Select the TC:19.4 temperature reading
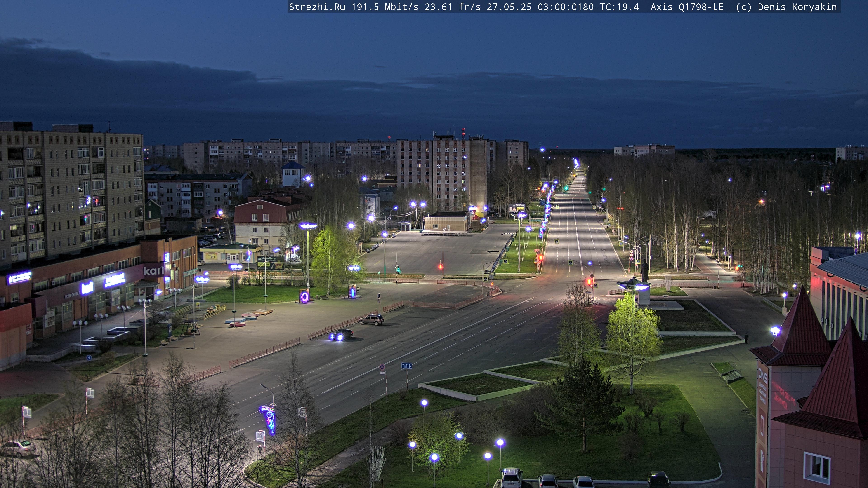Viewport: 868px width, 488px height. coord(619,7)
